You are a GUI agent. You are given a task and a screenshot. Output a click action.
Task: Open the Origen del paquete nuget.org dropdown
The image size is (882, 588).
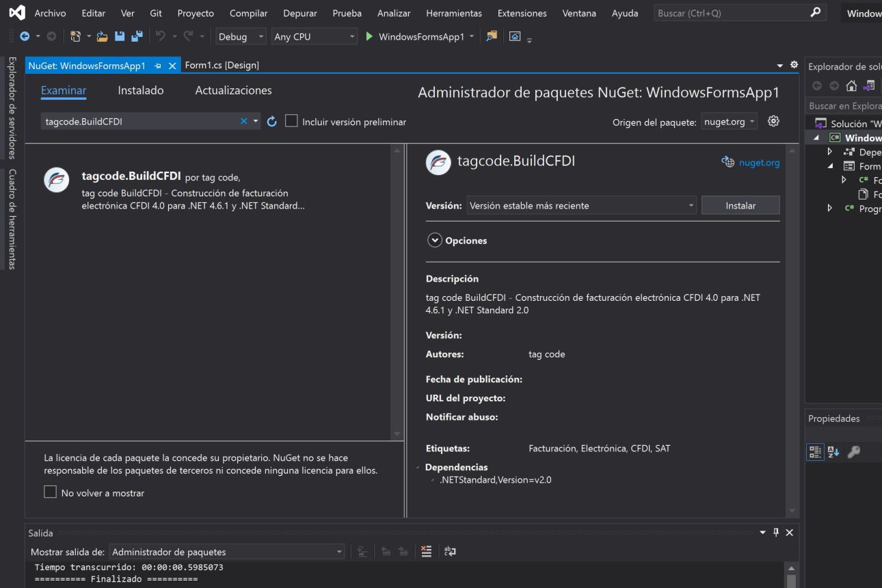(x=730, y=122)
